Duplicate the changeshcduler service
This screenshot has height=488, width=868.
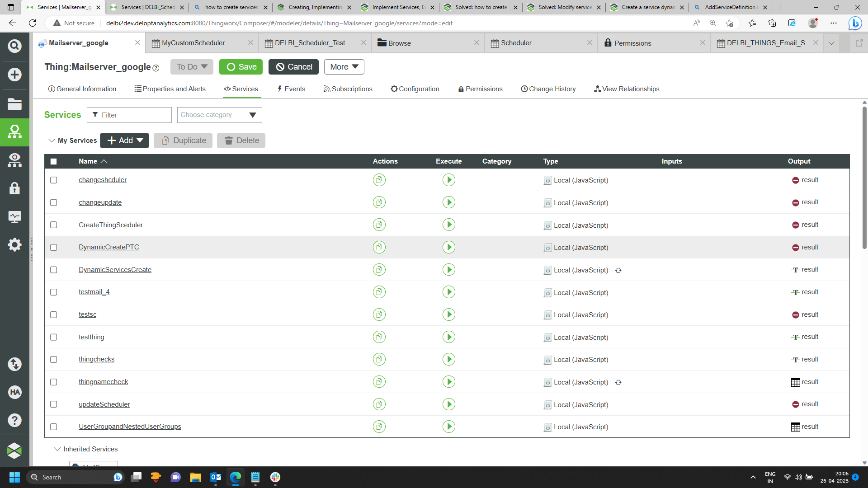(x=379, y=180)
